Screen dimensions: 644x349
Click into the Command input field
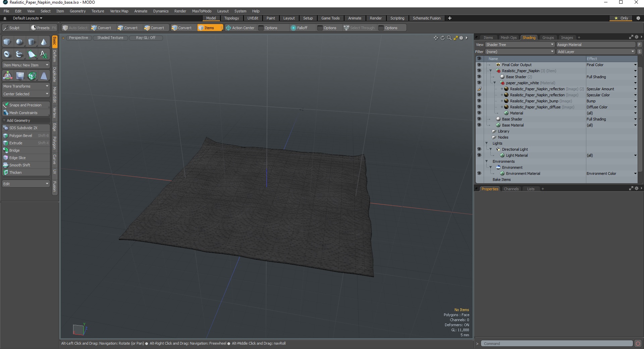pos(557,344)
